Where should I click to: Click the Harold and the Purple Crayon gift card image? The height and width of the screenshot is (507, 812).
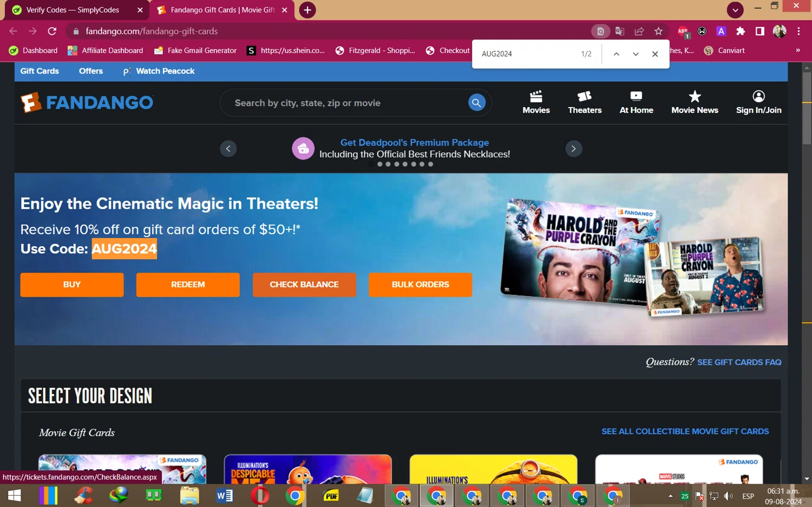click(632, 258)
